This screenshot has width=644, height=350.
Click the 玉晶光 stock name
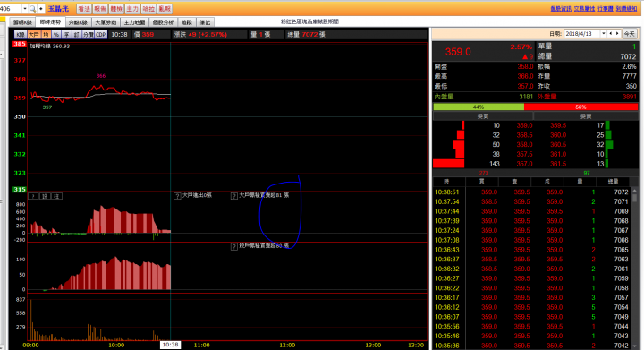[58, 9]
